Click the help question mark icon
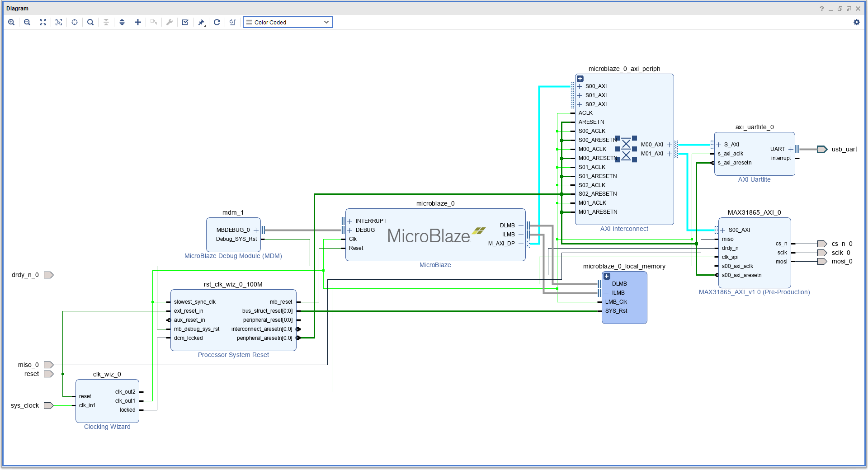 point(822,9)
